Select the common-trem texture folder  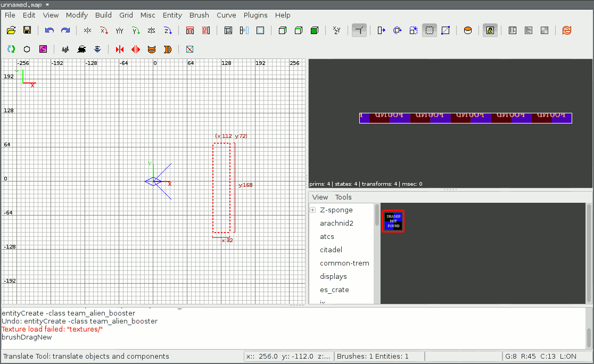344,263
